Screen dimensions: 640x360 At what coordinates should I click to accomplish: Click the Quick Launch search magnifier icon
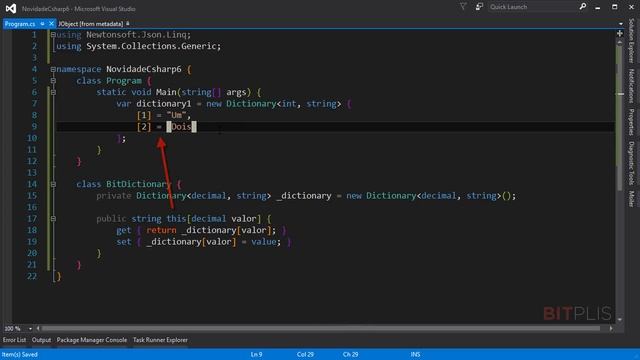pyautogui.click(x=583, y=7)
